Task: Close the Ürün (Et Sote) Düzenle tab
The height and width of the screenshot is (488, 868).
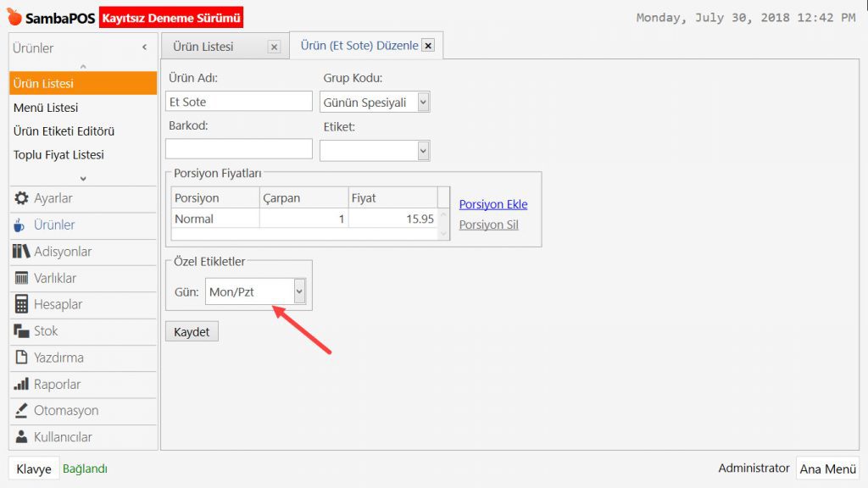Action: coord(428,46)
